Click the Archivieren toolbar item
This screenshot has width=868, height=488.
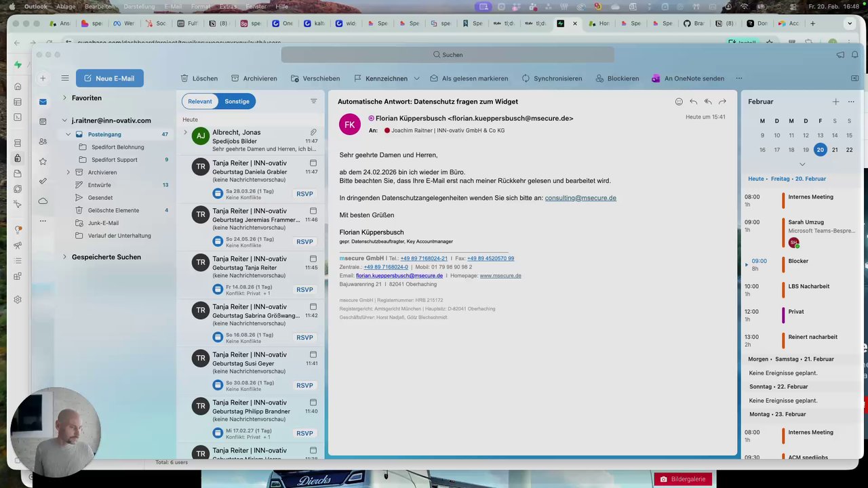tap(254, 78)
